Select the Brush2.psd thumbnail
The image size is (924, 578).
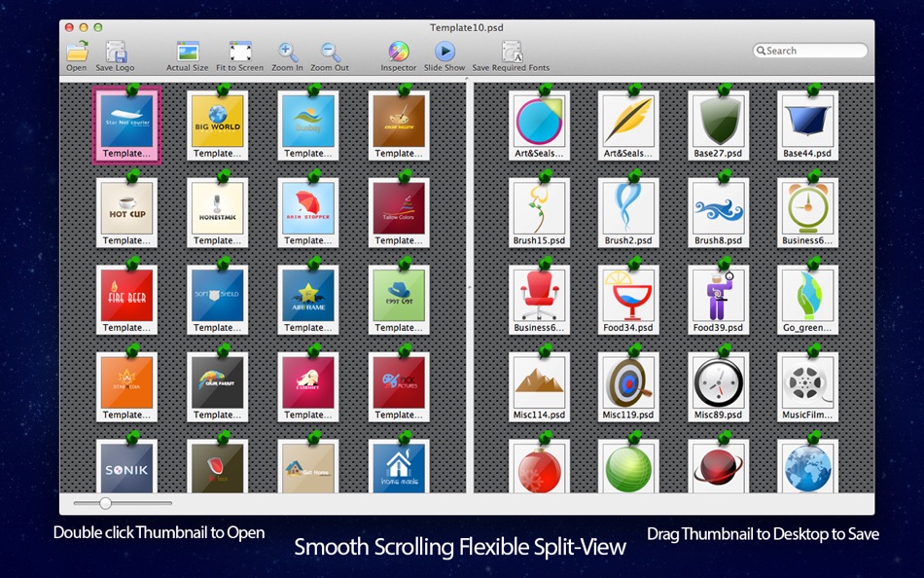coord(628,212)
